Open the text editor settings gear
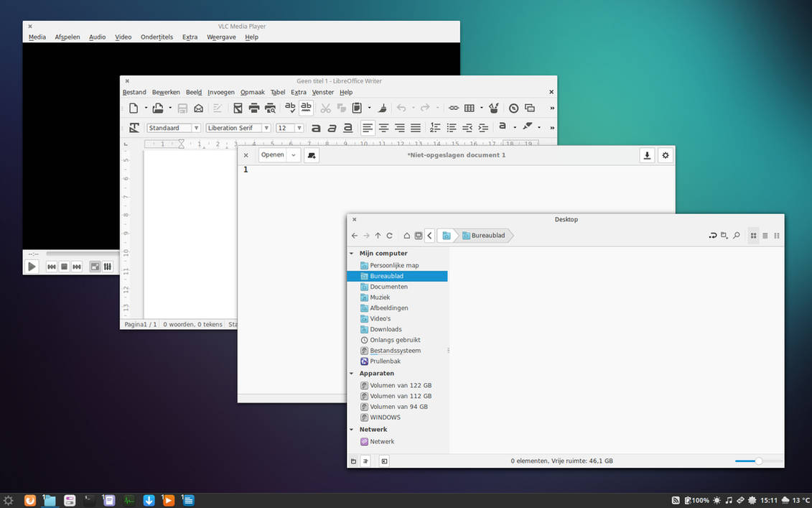 (x=666, y=155)
